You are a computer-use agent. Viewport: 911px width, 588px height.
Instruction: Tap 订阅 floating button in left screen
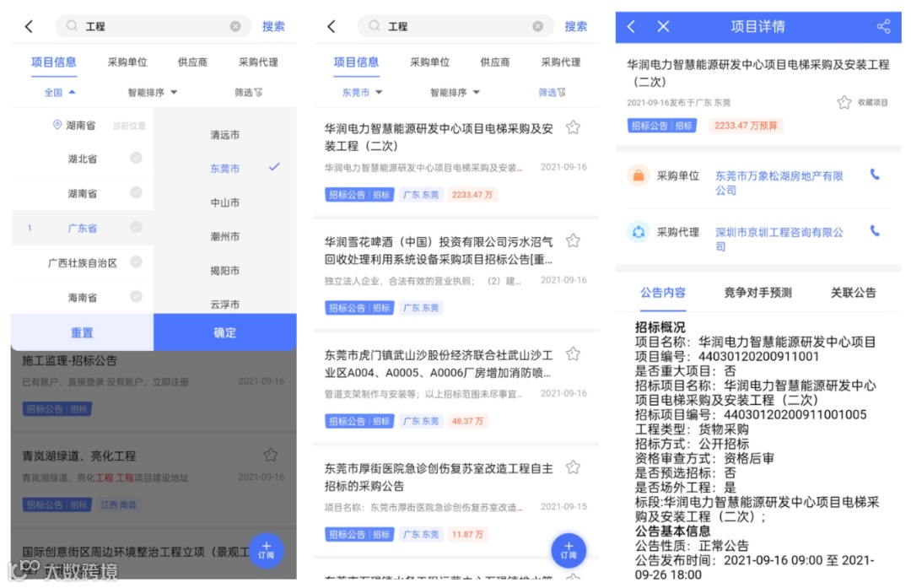coord(266,550)
